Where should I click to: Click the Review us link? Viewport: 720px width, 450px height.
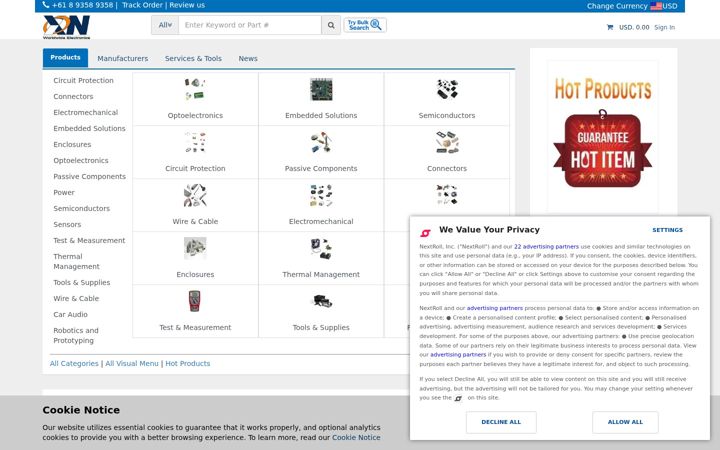point(187,5)
